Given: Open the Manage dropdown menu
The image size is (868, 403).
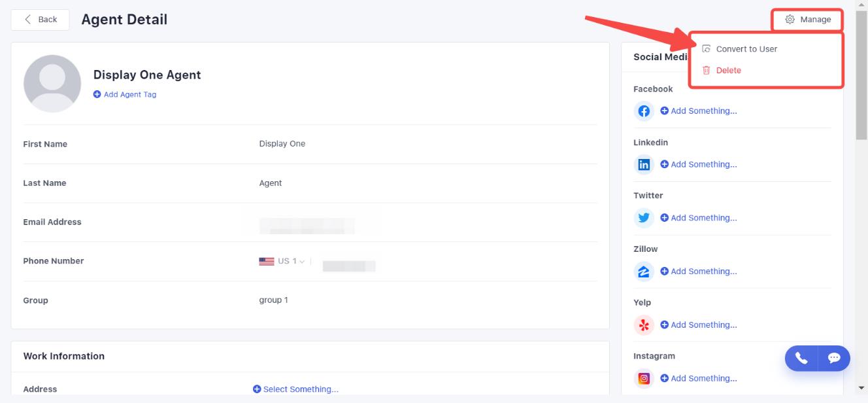Looking at the screenshot, I should (808, 20).
